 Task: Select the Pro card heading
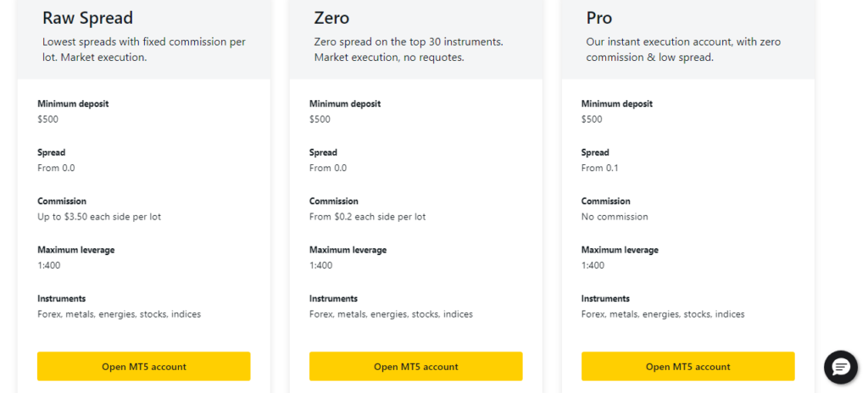pos(599,19)
